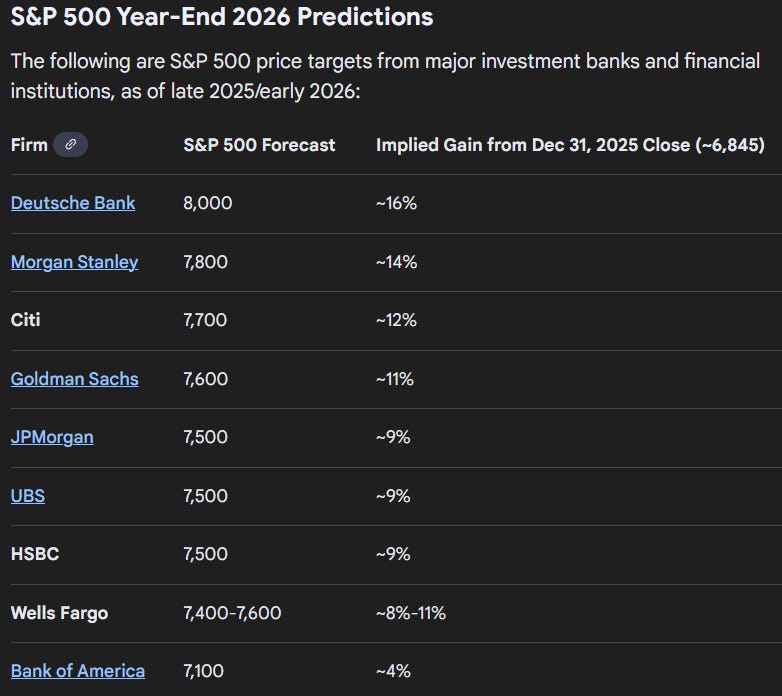This screenshot has height=696, width=782.
Task: Click the link chain icon beside Firm
Action: tap(70, 145)
